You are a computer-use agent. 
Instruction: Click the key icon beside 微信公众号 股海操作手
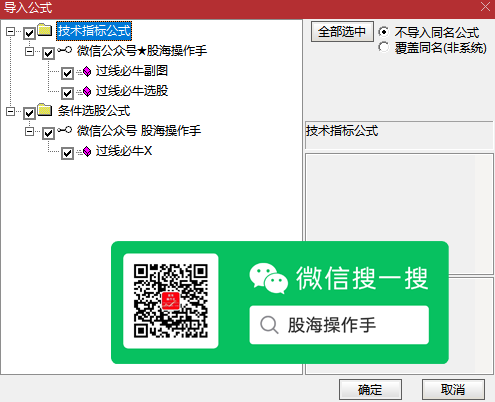65,130
